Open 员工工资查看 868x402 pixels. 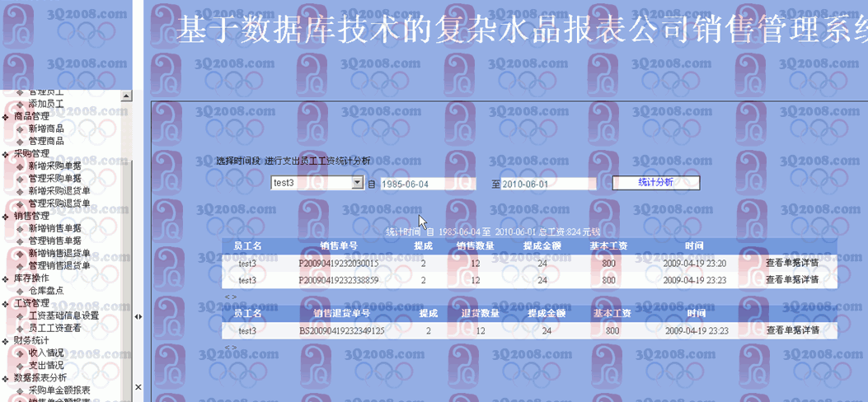(x=54, y=328)
